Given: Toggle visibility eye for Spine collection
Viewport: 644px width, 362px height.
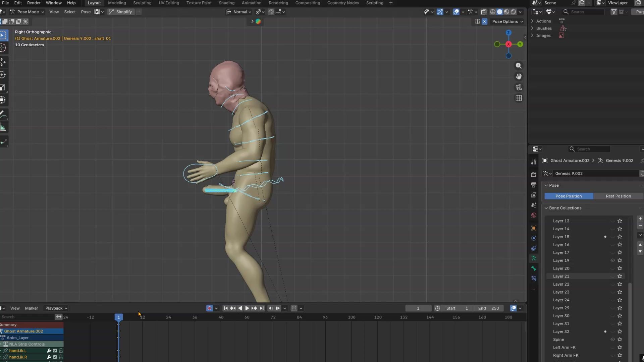Looking at the screenshot, I should [x=612, y=340].
